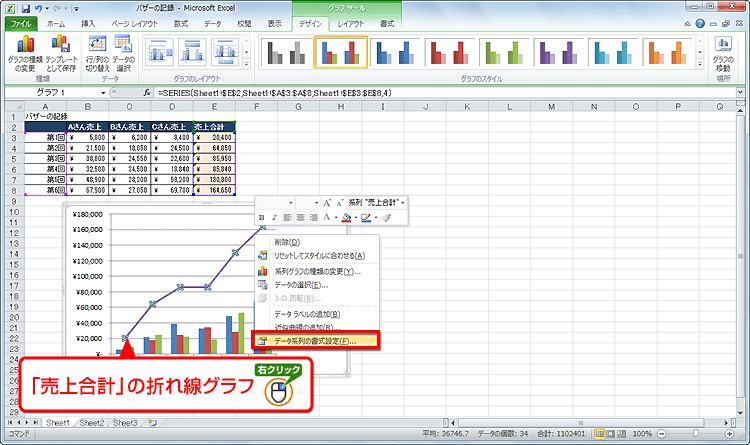Switch to the 表示 tab
750x445 pixels.
[275, 23]
